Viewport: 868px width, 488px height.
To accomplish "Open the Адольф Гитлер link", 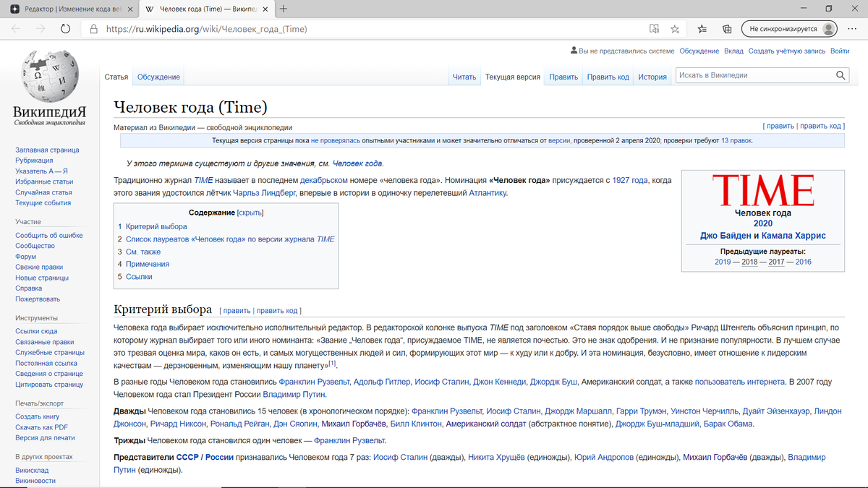I will coord(382,382).
